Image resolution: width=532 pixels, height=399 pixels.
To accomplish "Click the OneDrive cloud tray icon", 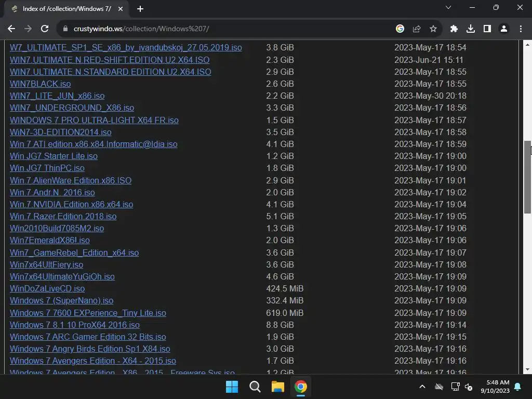I will pos(439,387).
